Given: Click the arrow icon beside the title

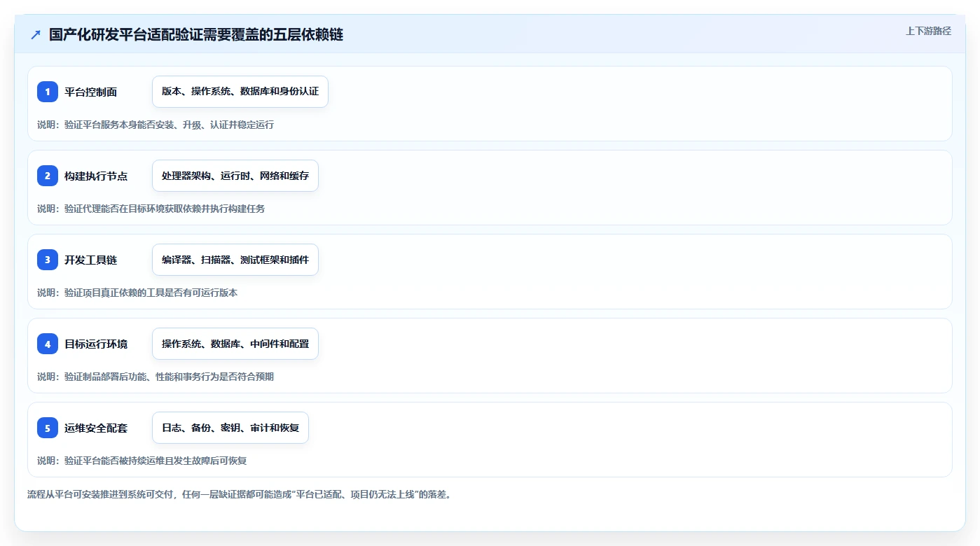Looking at the screenshot, I should (36, 35).
